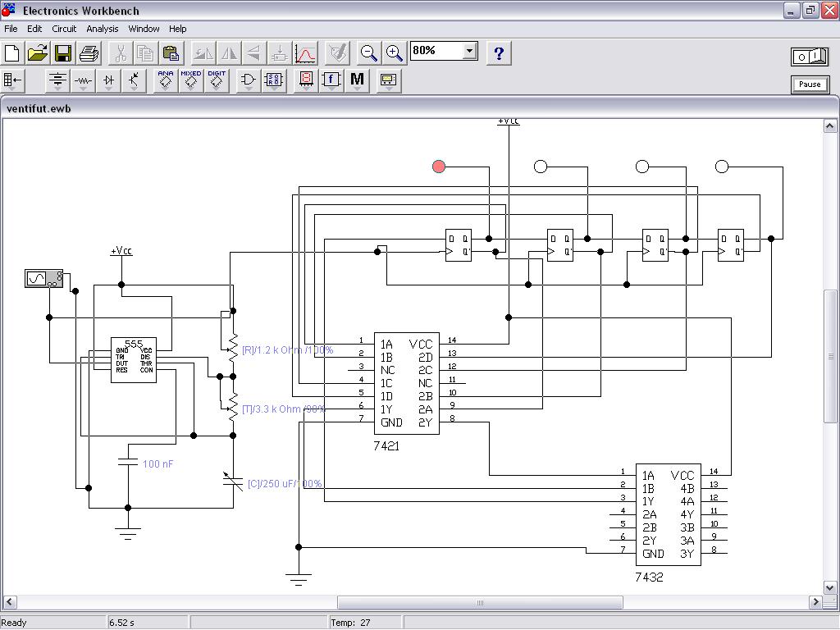Open the Digital ICs bin
Screen dimensions: 840x630
point(217,80)
